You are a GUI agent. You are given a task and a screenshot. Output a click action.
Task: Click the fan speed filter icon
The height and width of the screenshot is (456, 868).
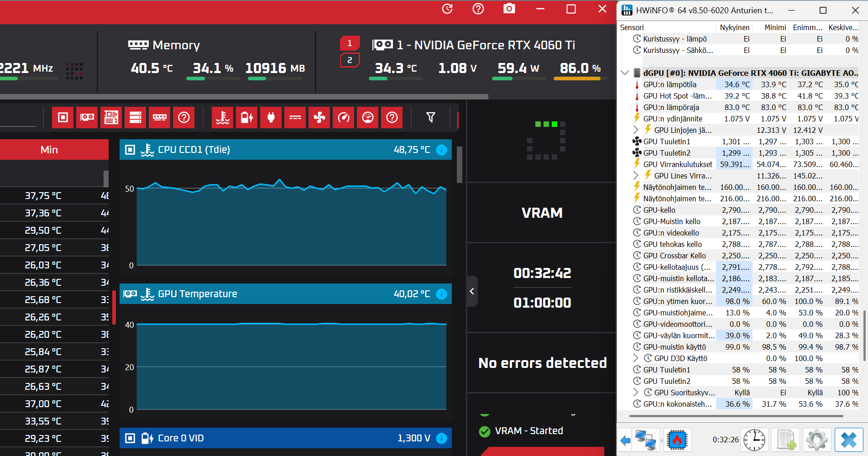319,118
